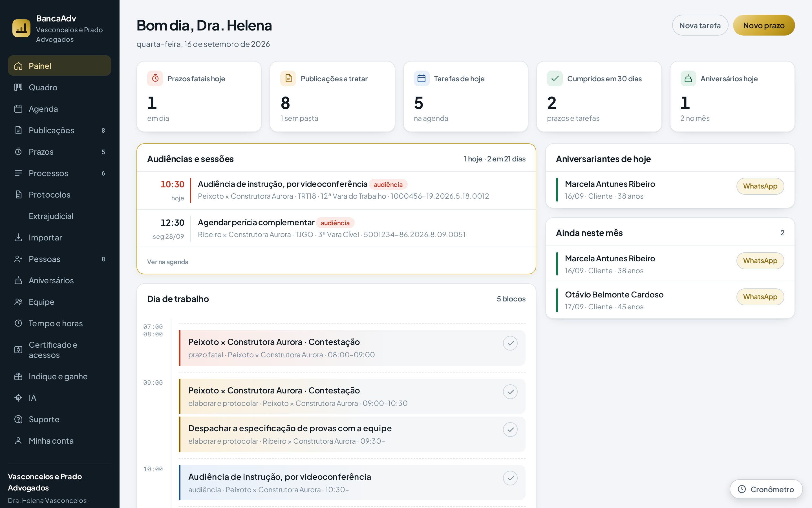Open the Cronômetro timer button
The width and height of the screenshot is (812, 508).
click(x=766, y=489)
